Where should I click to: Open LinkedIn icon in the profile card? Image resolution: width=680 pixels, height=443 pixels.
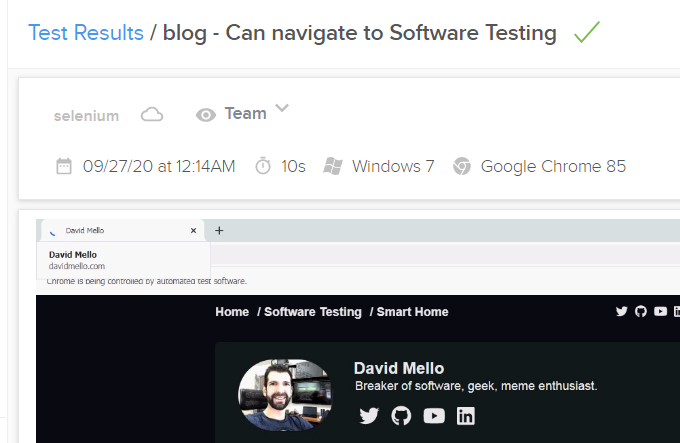(466, 416)
